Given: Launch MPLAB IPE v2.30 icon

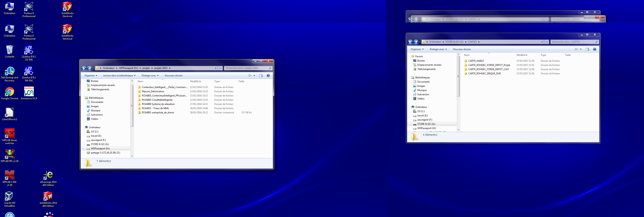Looking at the screenshot, I should [9, 156].
